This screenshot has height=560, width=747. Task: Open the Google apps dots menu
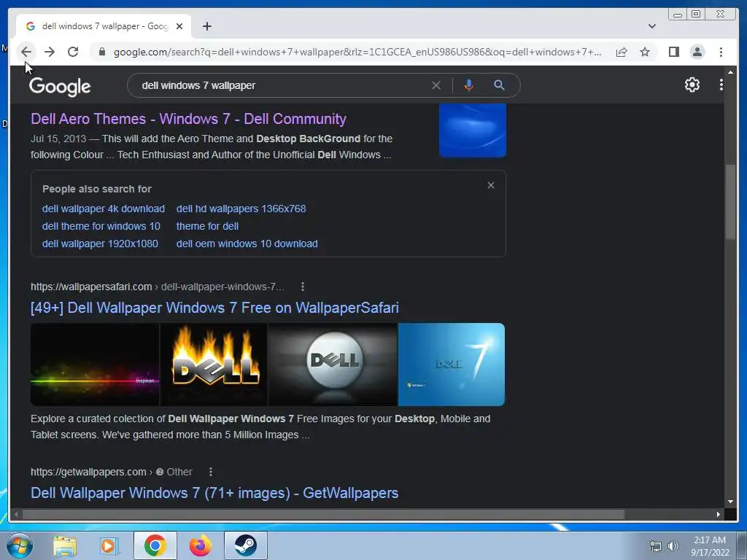pos(721,85)
